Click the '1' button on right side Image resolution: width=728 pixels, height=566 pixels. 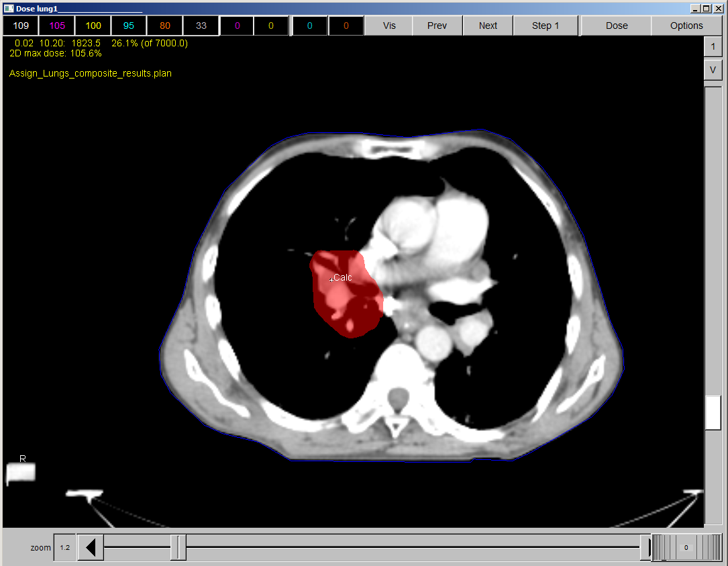pyautogui.click(x=713, y=47)
